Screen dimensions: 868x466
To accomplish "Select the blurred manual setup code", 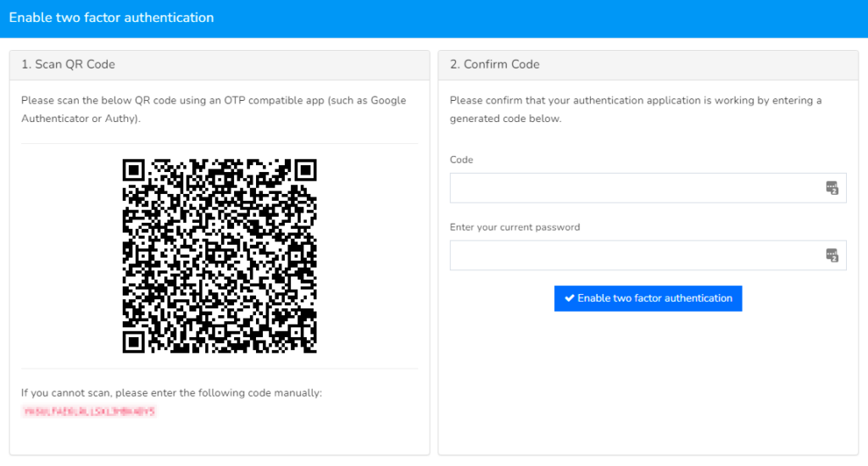I will click(x=89, y=411).
